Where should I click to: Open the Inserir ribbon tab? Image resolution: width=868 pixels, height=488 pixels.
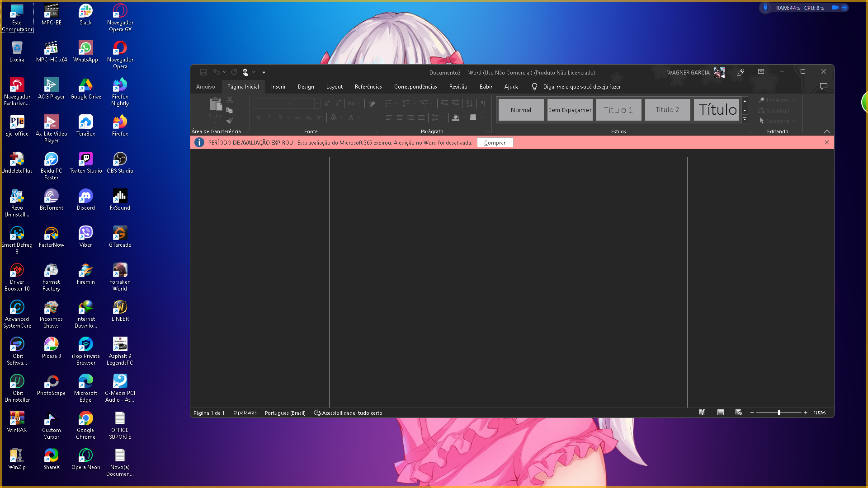point(278,87)
